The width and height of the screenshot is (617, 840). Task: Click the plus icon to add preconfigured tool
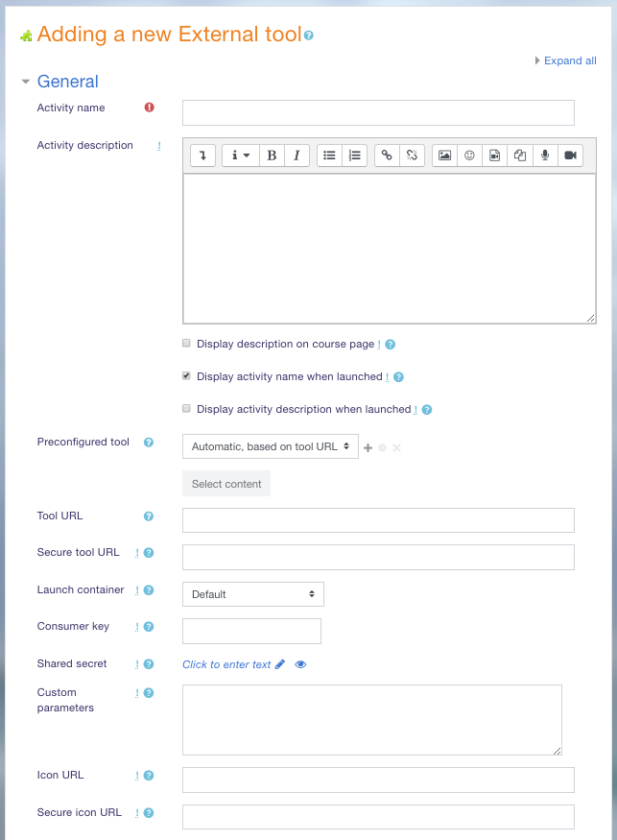click(x=368, y=447)
